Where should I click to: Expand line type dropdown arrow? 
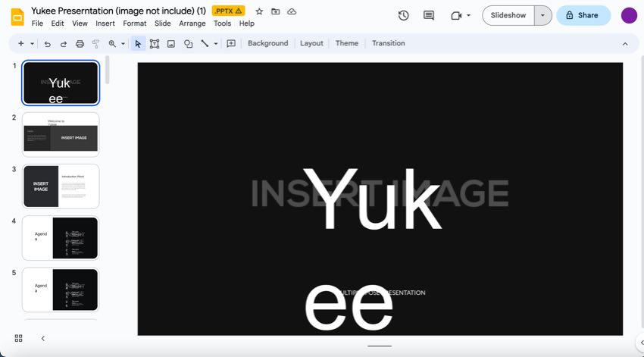[216, 44]
